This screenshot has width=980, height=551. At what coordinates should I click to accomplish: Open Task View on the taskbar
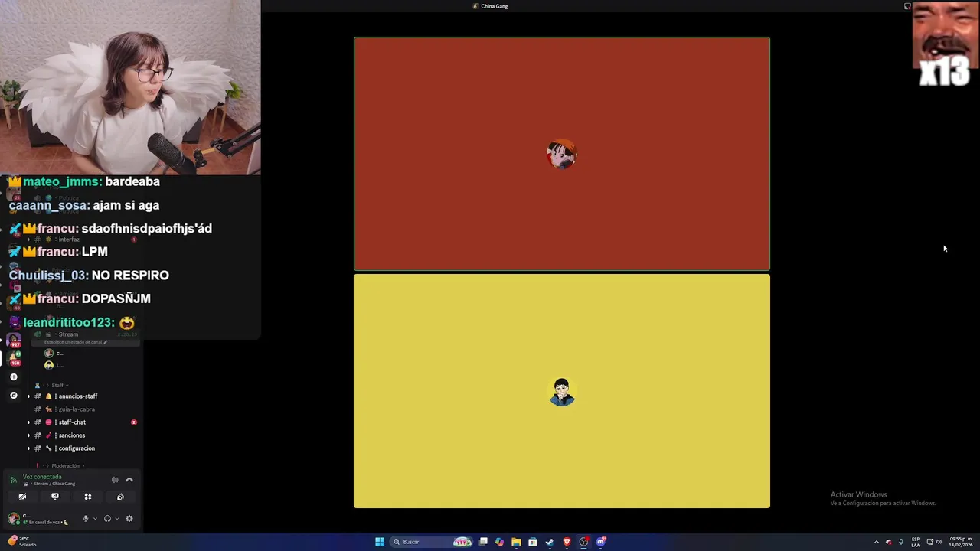tap(483, 542)
